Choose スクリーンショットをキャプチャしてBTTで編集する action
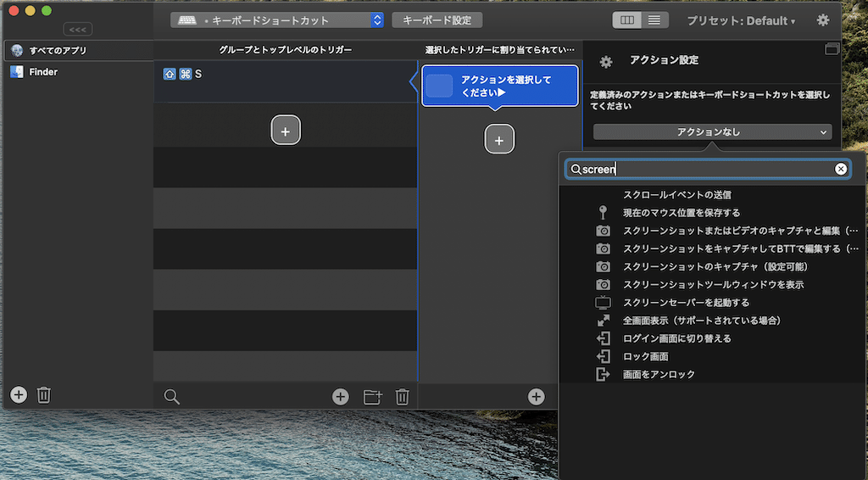868x480 pixels. [x=713, y=248]
